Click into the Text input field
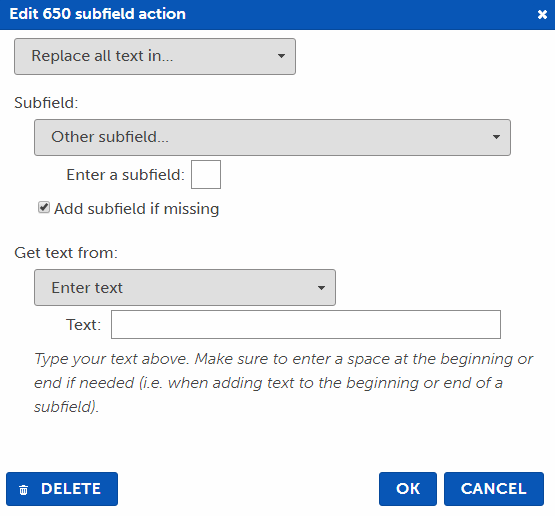This screenshot has width=555, height=516. coord(306,325)
